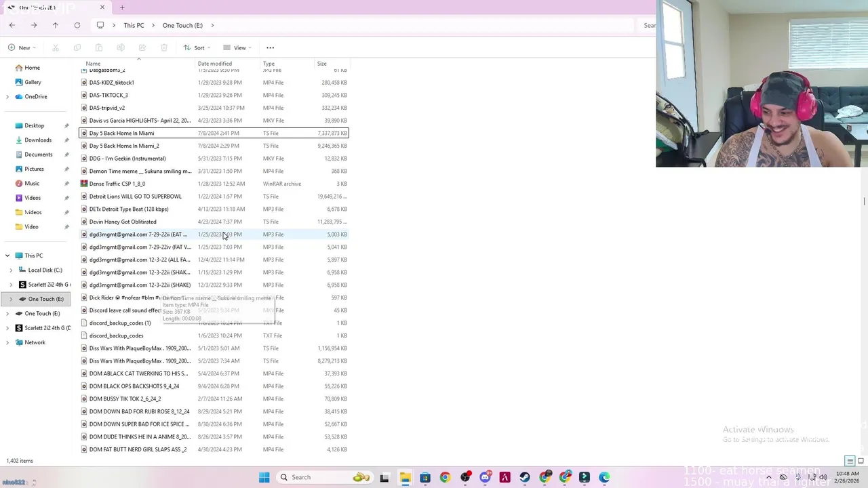Image resolution: width=868 pixels, height=488 pixels.
Task: Click chevron before This PC breadcrumb
Action: 115,25
